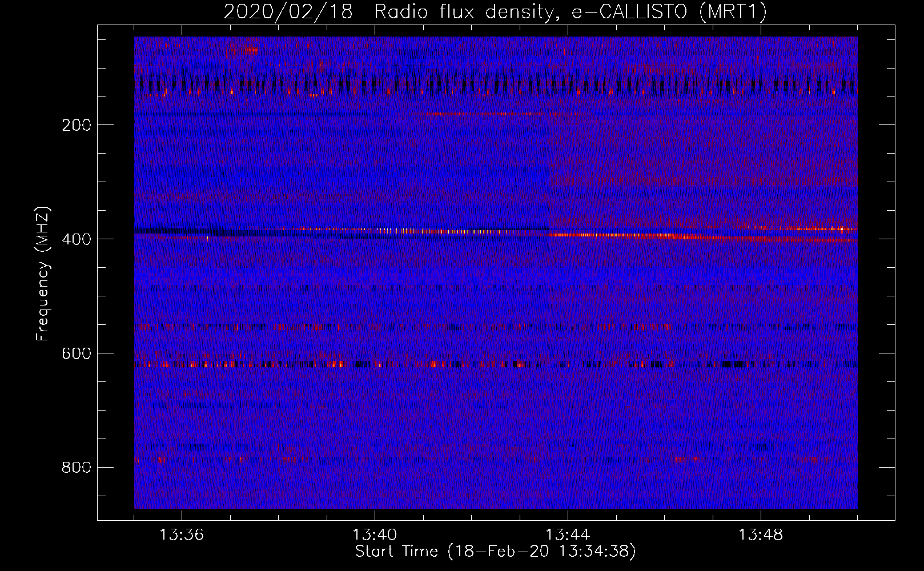Viewport: 924px width, 571px height.
Task: Click the 13:36 time tick label
Action: click(182, 535)
